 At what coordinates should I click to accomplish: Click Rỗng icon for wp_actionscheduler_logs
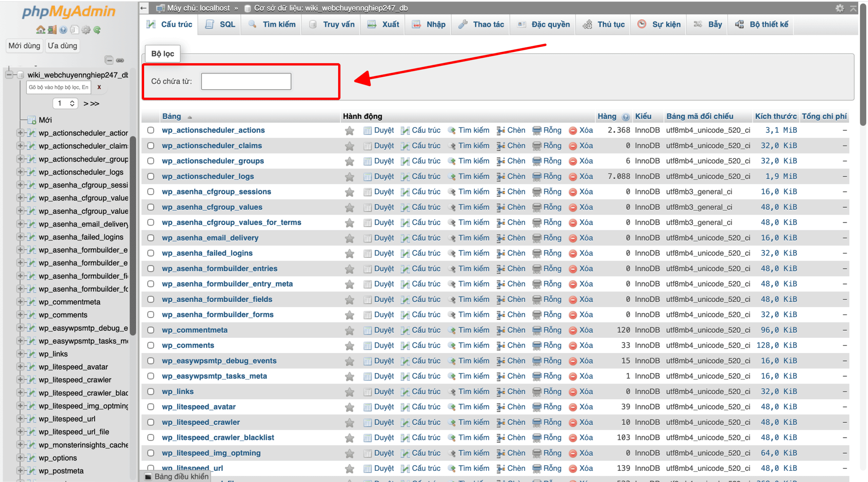coord(537,176)
